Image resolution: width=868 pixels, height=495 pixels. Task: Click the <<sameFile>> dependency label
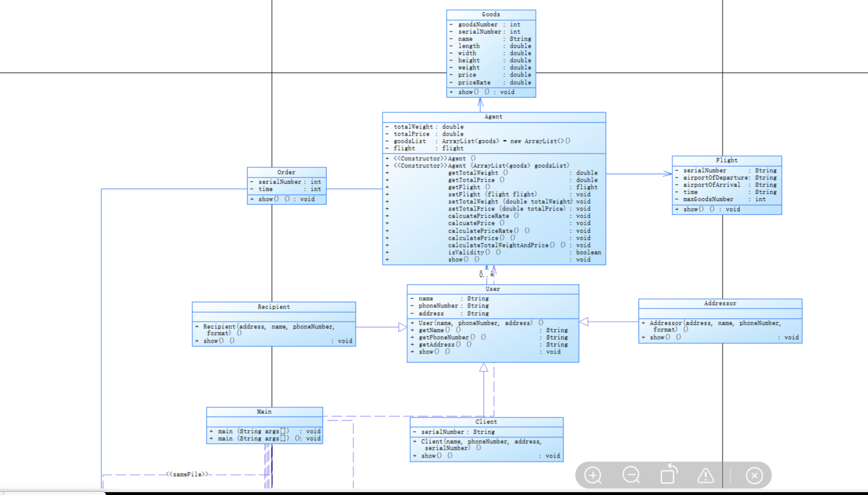click(x=187, y=474)
